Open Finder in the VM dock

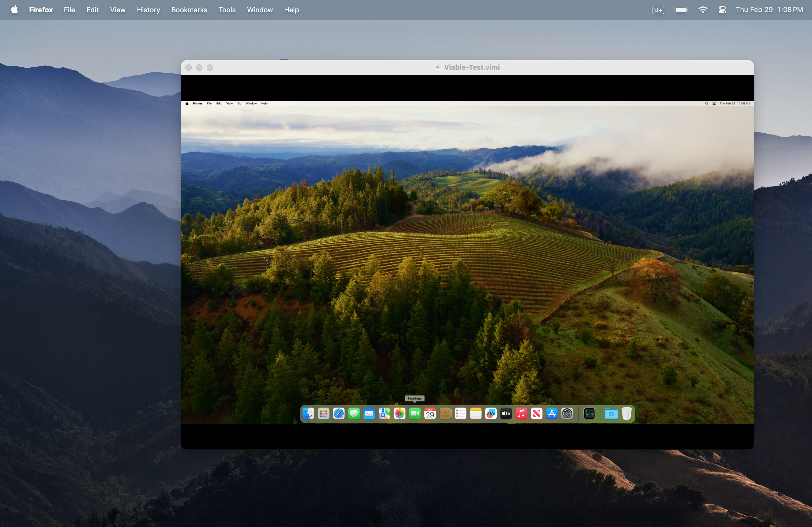pos(309,414)
